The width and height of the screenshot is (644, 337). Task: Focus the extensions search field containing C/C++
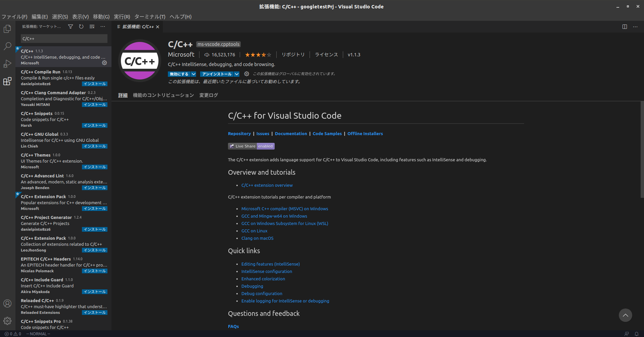(64, 39)
